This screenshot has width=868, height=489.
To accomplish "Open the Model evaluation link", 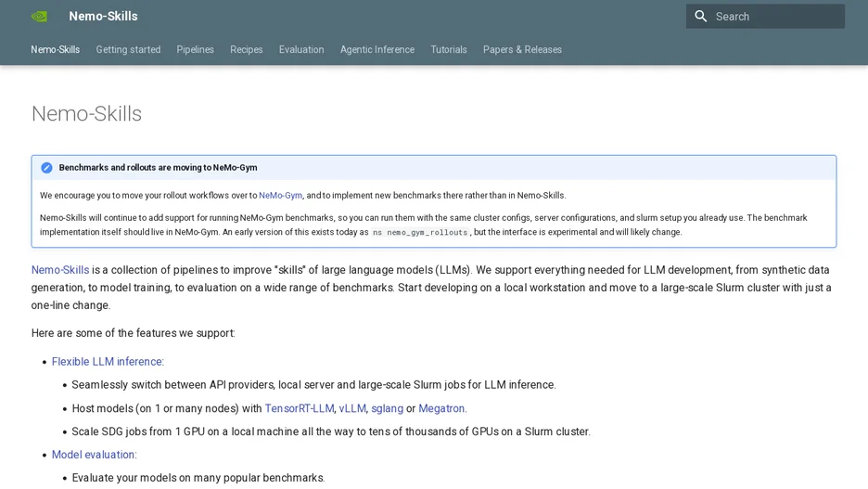I will click(x=94, y=455).
